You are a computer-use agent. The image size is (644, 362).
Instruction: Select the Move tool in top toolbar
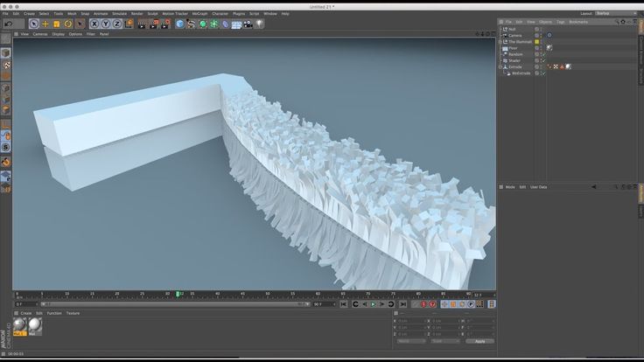[45, 24]
